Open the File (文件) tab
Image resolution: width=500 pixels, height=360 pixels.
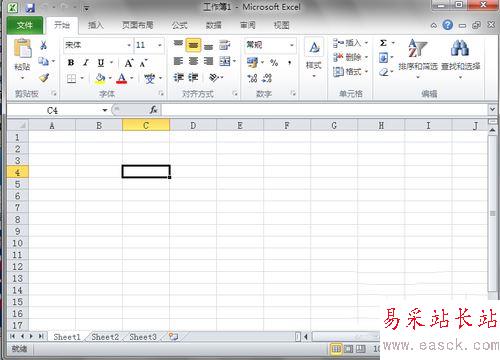point(25,25)
